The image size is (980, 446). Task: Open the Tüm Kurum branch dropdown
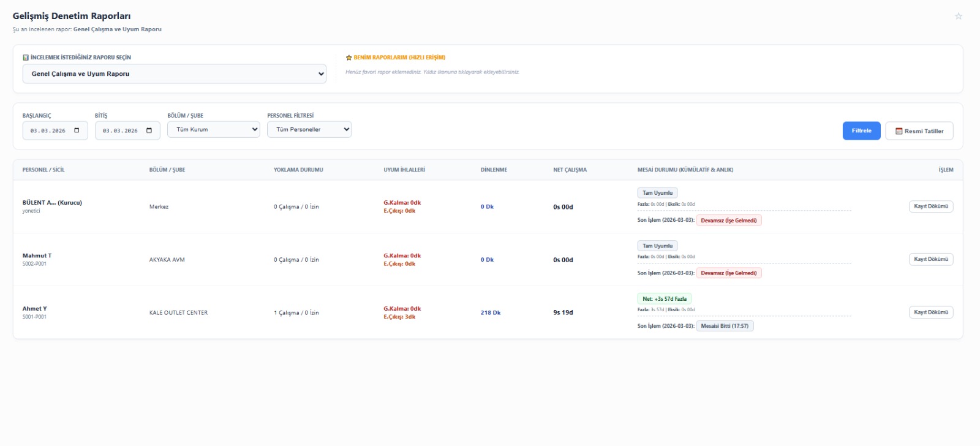point(214,129)
